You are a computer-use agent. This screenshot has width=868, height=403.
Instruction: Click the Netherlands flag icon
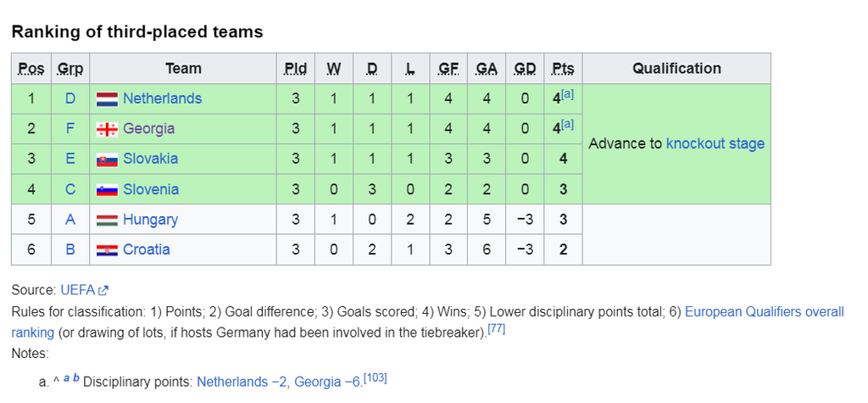tap(107, 99)
